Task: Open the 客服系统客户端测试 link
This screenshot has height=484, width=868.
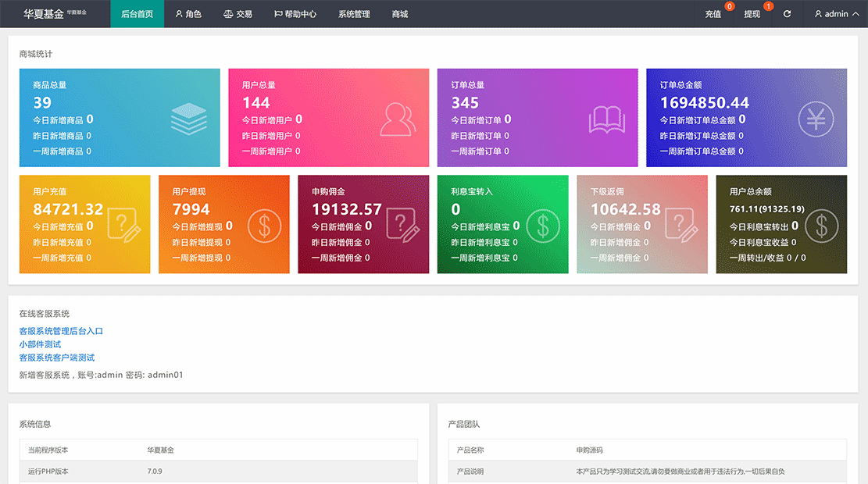Action: pyautogui.click(x=57, y=358)
